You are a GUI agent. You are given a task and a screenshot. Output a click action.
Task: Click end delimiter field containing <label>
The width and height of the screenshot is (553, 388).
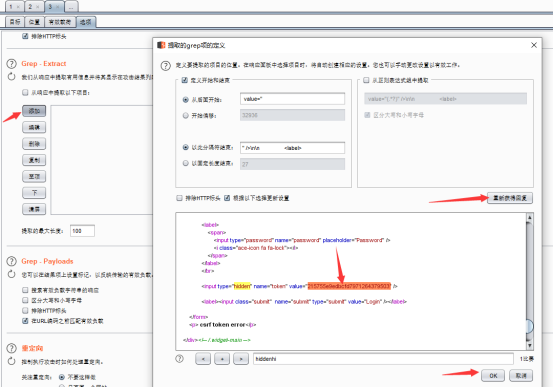click(x=292, y=148)
